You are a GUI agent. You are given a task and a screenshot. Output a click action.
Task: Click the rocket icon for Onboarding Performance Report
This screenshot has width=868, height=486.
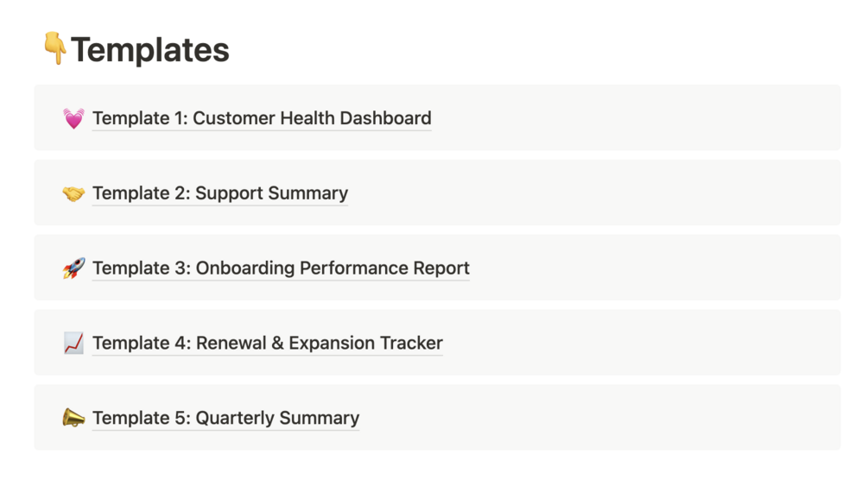pyautogui.click(x=73, y=268)
